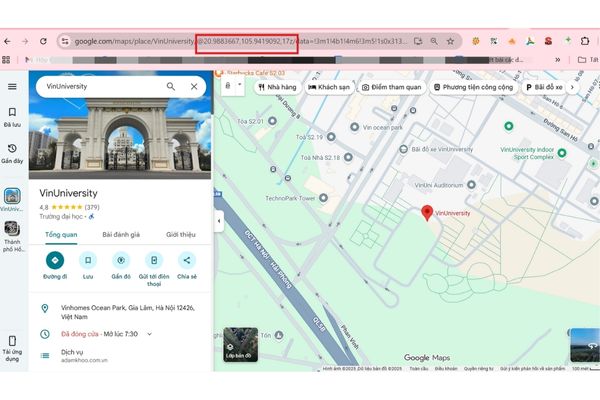Collapse the side panel with the arrow
600x400 pixels.
click(219, 221)
